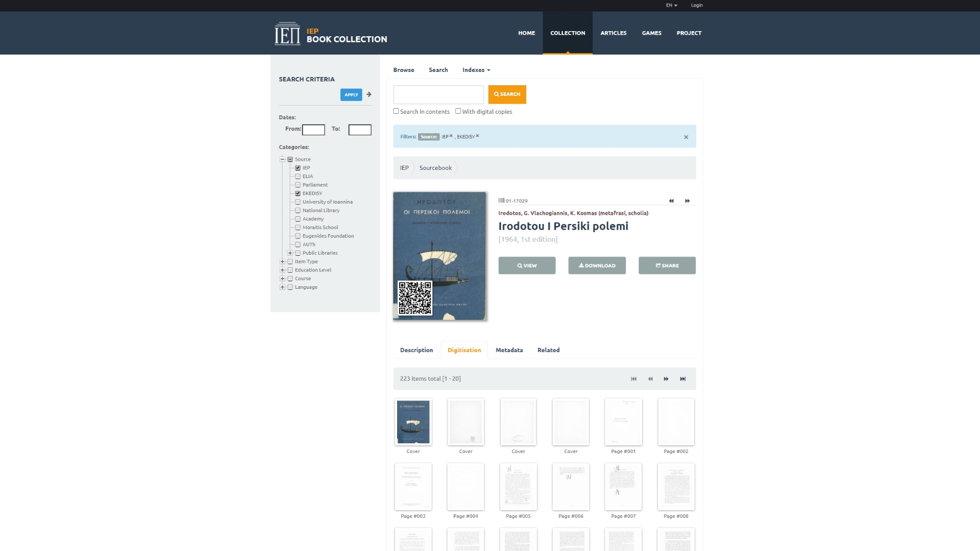Toggle the National Library checkbox

298,210
